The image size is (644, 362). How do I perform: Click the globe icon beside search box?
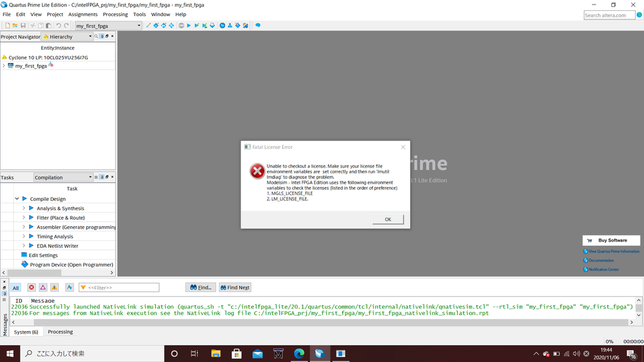point(639,15)
